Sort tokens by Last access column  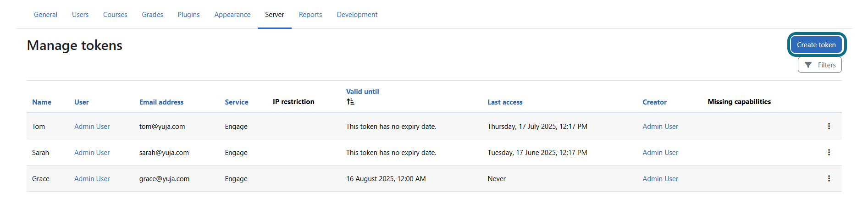[505, 102]
